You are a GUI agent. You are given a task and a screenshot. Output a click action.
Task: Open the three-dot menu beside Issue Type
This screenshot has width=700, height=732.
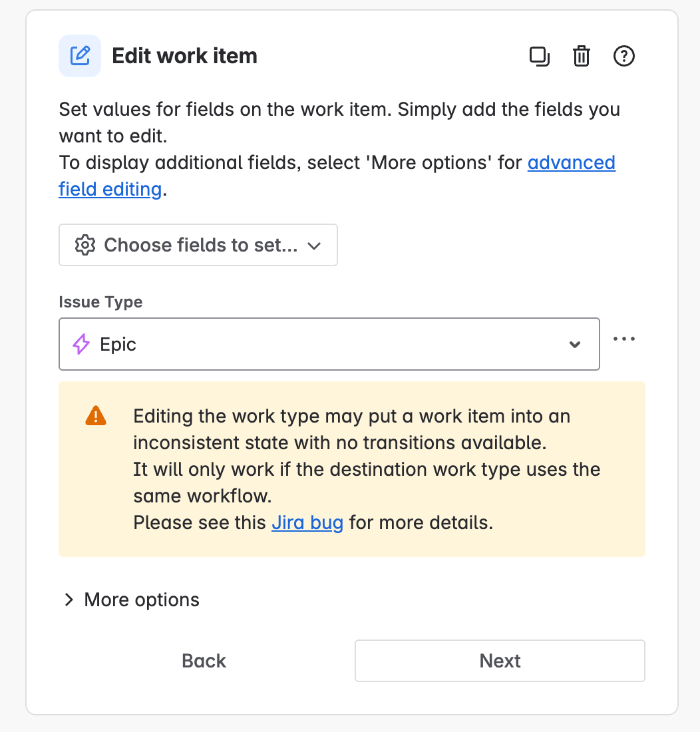[x=623, y=338]
